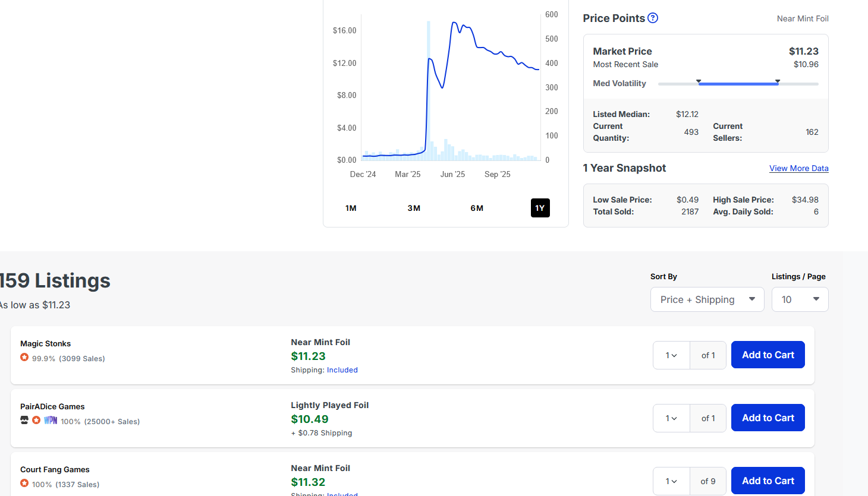Click PairADice Games WPN badge
Screen dimensions: 868x496
pos(51,421)
